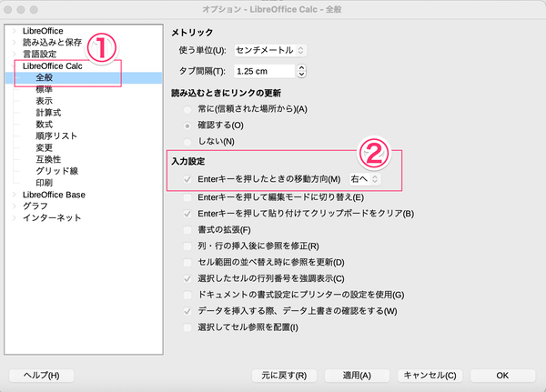Select the 計算式 tree item
The height and width of the screenshot is (392, 546).
(48, 113)
